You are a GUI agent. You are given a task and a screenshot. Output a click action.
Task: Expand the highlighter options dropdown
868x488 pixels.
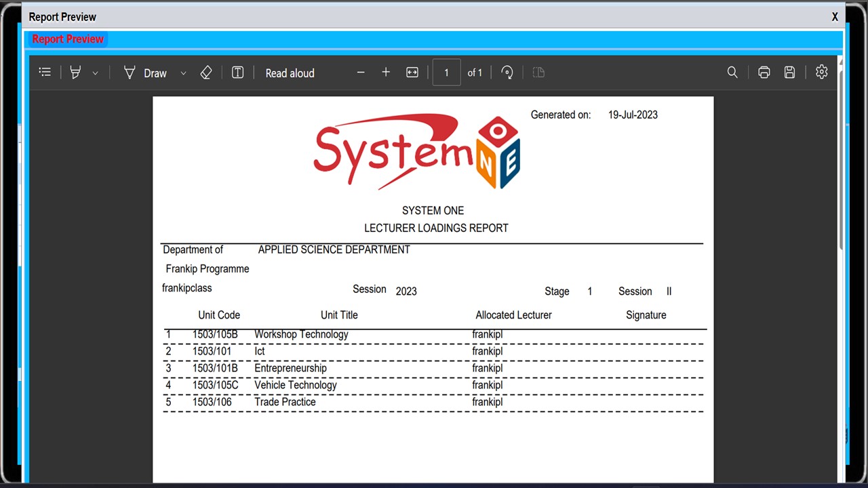[x=95, y=73]
